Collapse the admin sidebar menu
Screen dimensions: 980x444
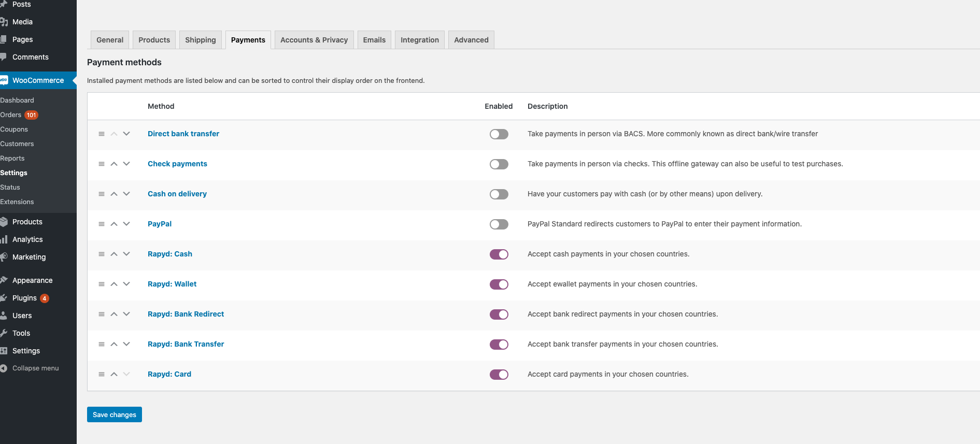pos(35,368)
